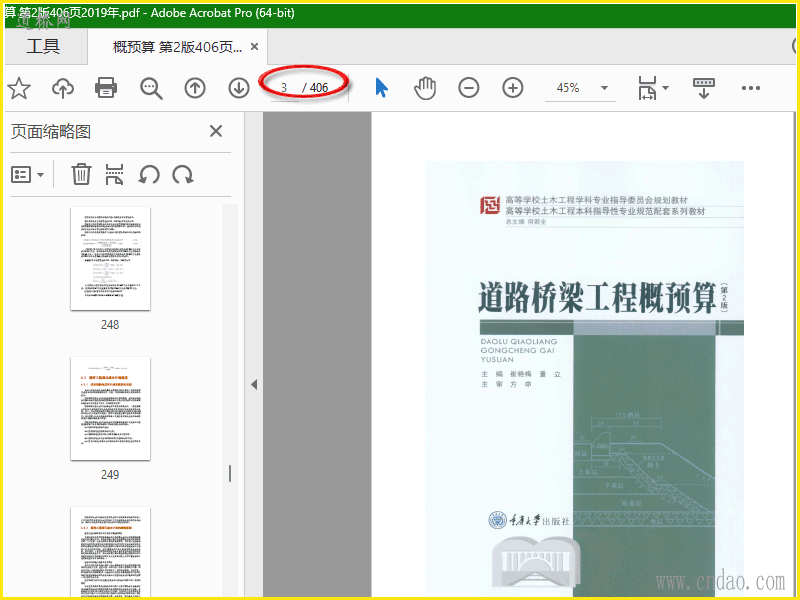
Task: Select the arrow selection tool
Action: (381, 88)
